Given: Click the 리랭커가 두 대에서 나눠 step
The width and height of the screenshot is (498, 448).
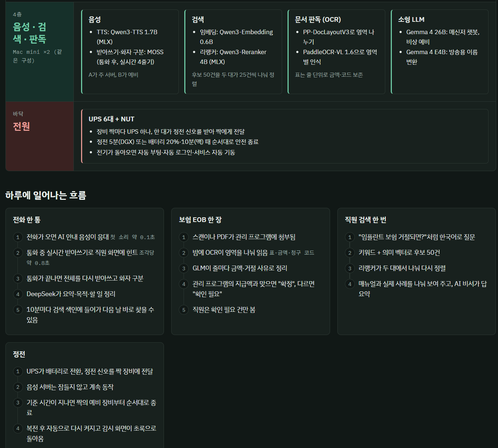Looking at the screenshot, I should [x=402, y=268].
